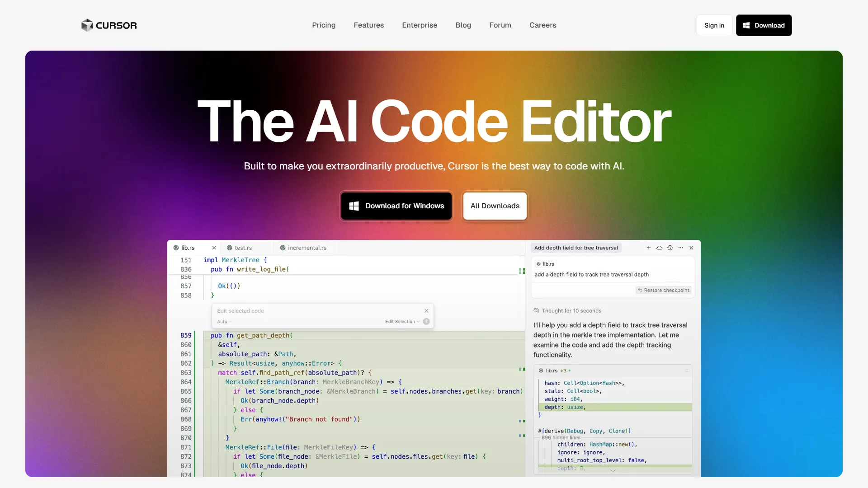Open the more options ellipsis in the chat panel
The height and width of the screenshot is (488, 868).
pos(680,248)
